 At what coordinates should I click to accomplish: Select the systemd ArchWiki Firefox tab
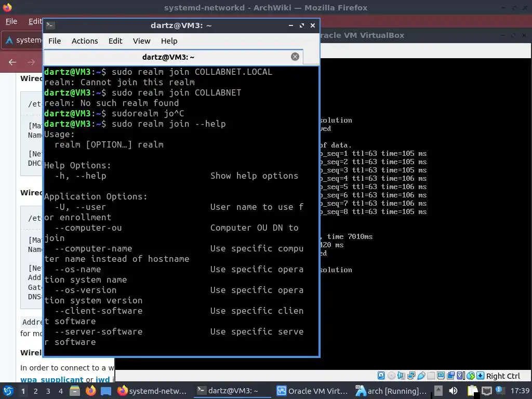22,40
